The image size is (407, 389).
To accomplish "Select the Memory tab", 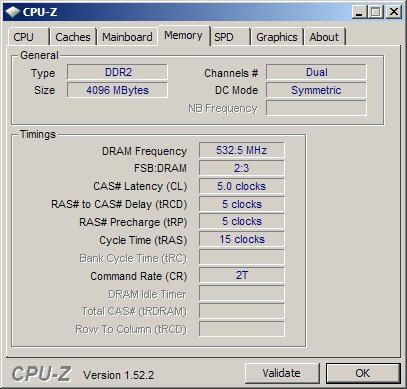I will click(184, 35).
